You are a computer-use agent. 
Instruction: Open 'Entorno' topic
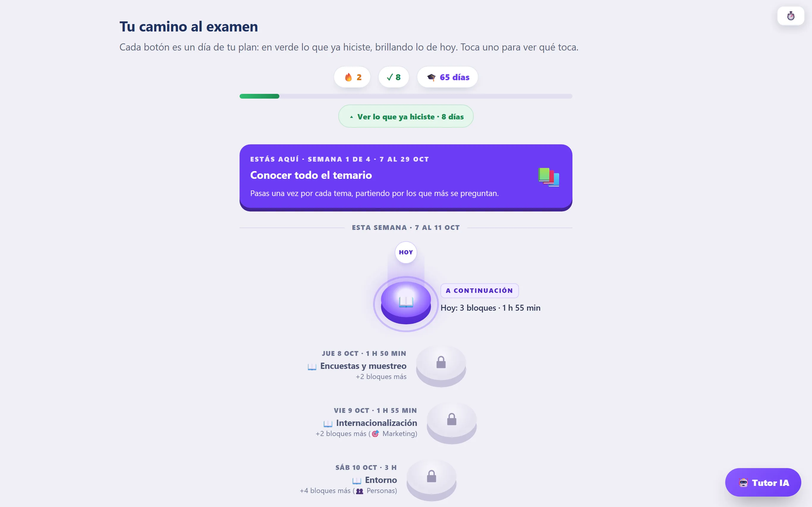(x=381, y=480)
